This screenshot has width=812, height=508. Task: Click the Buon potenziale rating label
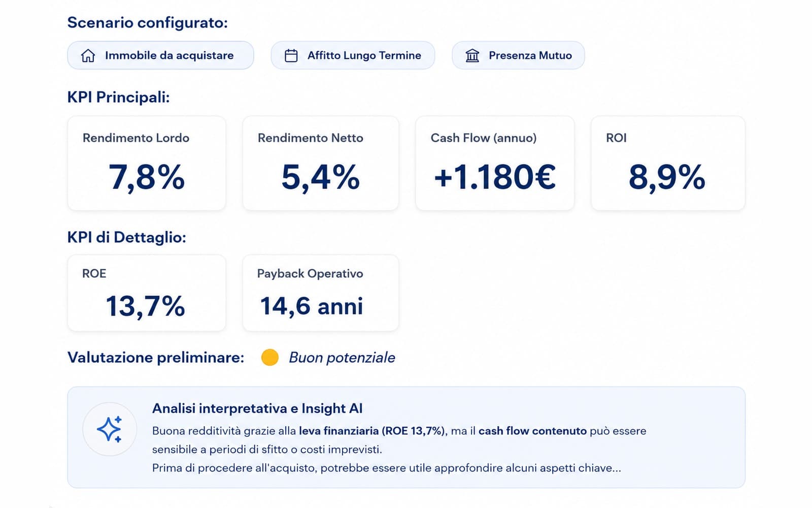coord(342,358)
